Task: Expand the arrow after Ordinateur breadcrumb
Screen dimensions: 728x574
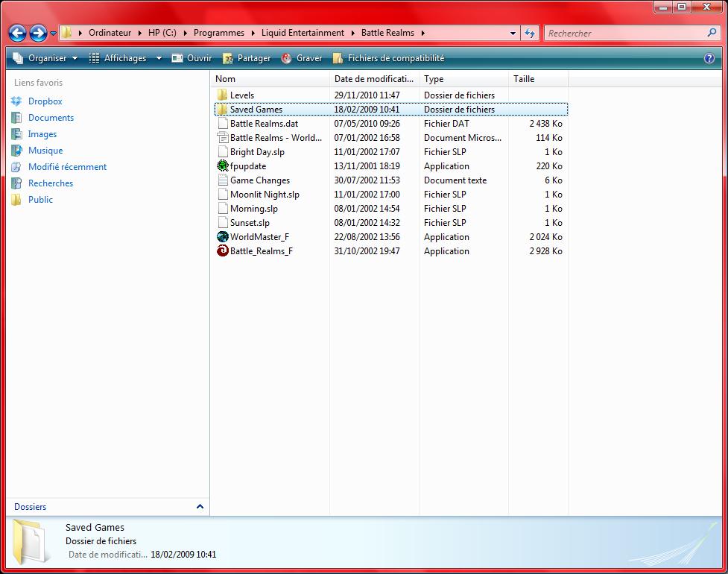Action: (140, 33)
